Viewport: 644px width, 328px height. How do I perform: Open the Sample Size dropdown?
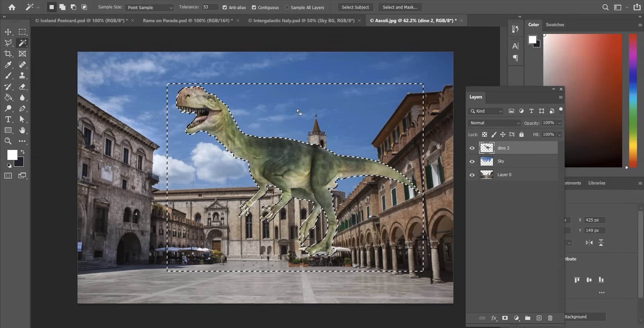[x=149, y=7]
